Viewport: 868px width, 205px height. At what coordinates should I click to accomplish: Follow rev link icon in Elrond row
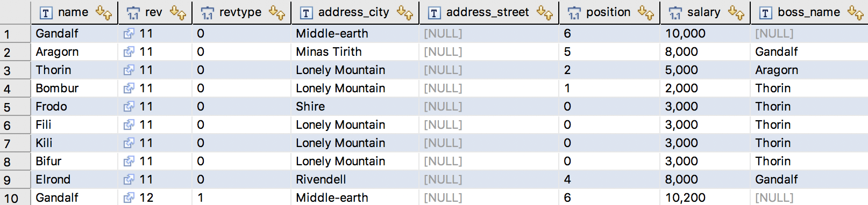[129, 180]
